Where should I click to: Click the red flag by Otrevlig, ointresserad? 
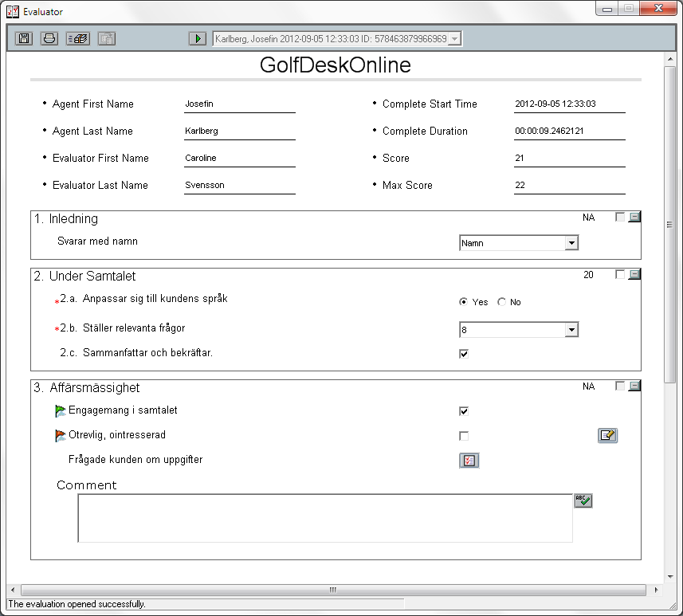coord(60,435)
